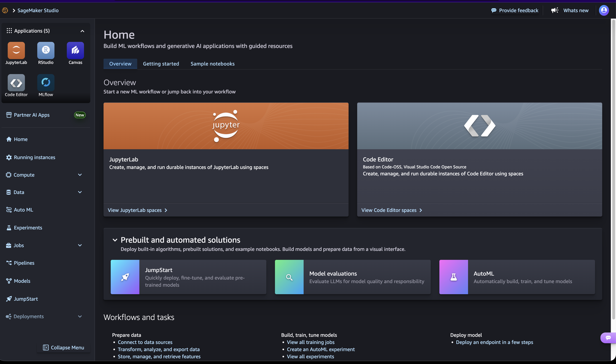Expand the Jobs sidebar section
616x364 pixels.
pyautogui.click(x=80, y=245)
